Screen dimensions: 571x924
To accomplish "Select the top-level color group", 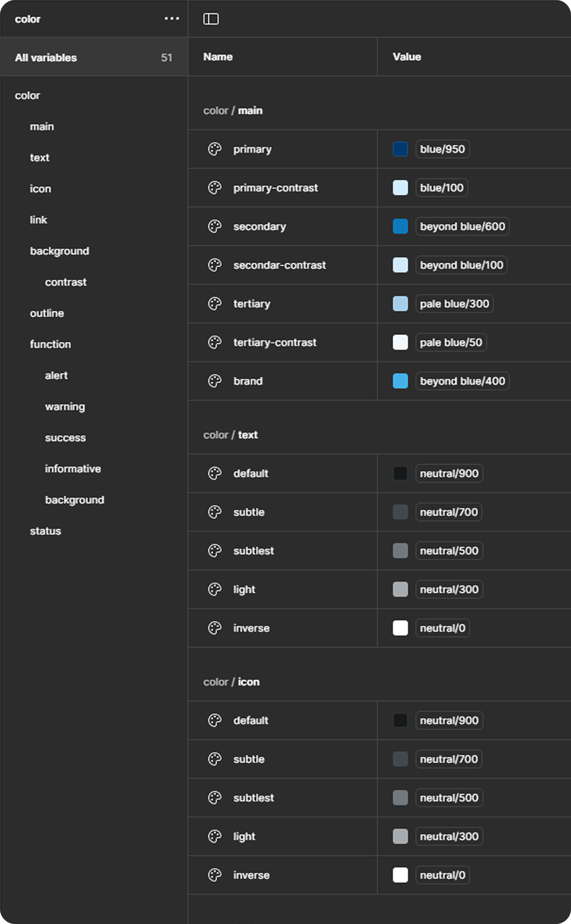I will (27, 95).
